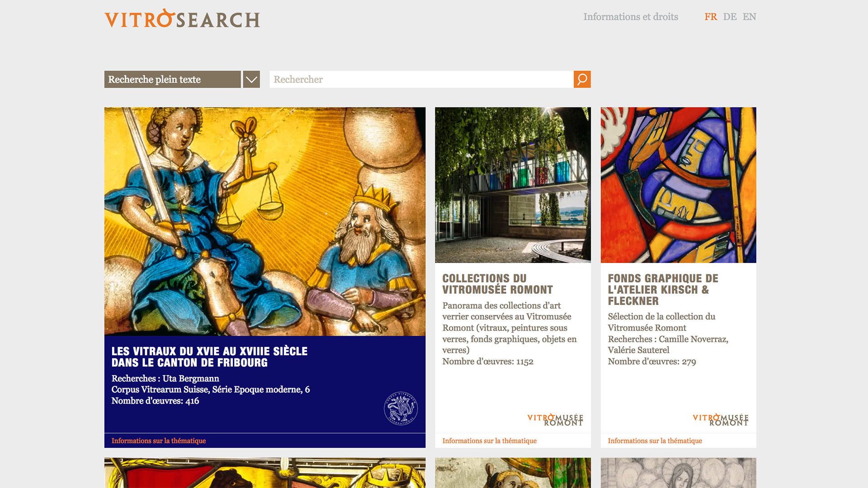Focus the Rechercher search field
This screenshot has height=488, width=868.
(x=421, y=80)
